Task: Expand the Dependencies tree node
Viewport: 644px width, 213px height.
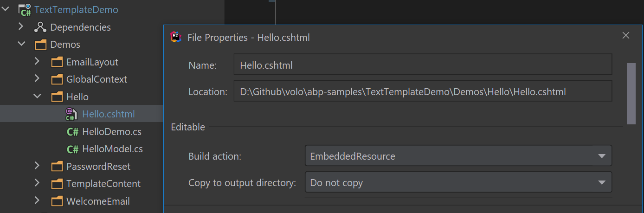Action: (21, 27)
